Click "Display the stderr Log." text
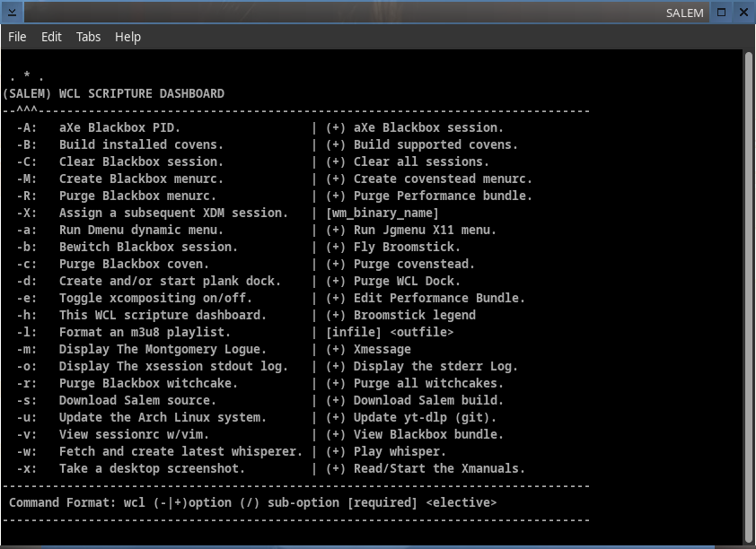Viewport: 756px width, 549px height. (x=435, y=366)
